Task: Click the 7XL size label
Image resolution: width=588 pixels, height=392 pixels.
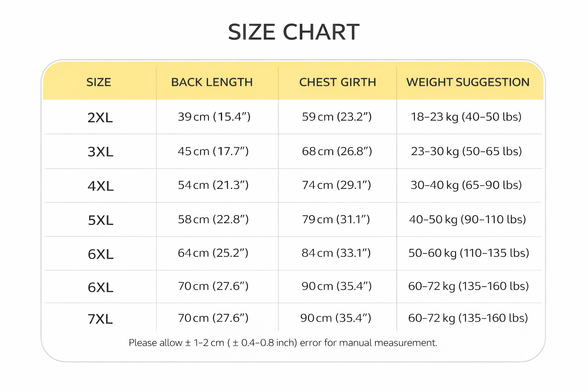Action: tap(100, 319)
